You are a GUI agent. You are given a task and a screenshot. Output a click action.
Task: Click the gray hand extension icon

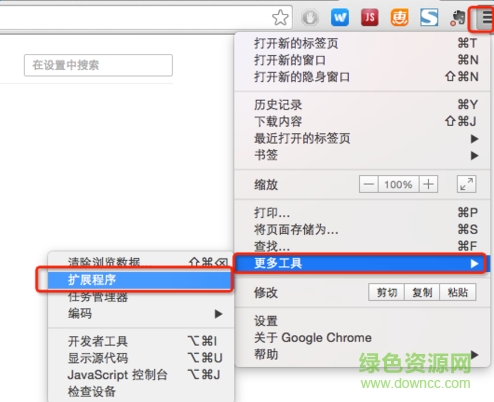310,17
